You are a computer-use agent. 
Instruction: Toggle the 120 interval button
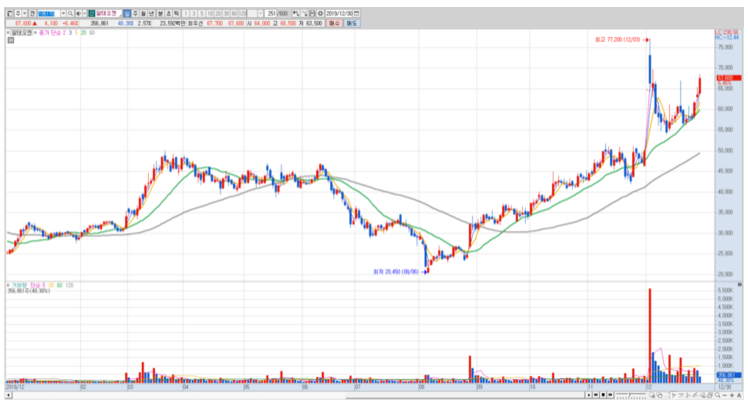(x=242, y=13)
